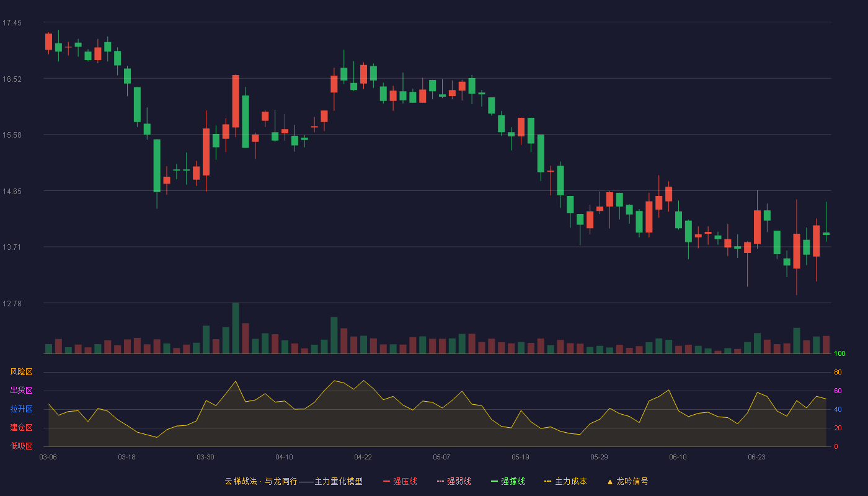The width and height of the screenshot is (868, 496).
Task: Click the 04-22 date label
Action: (363, 457)
